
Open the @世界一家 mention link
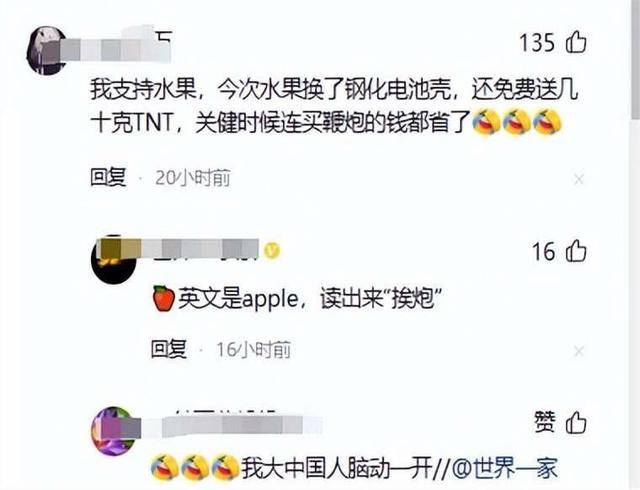click(x=505, y=468)
